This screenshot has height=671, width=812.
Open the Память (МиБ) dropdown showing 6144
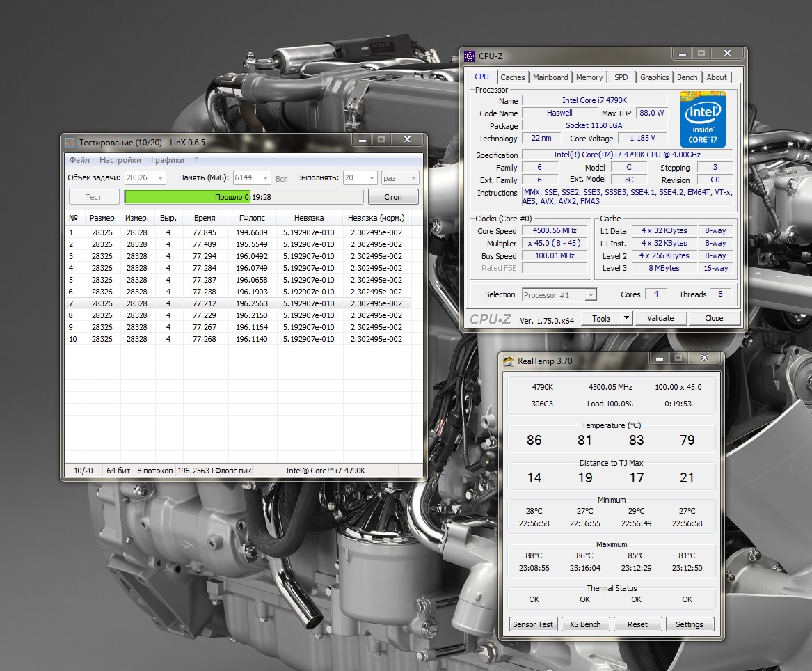(252, 177)
